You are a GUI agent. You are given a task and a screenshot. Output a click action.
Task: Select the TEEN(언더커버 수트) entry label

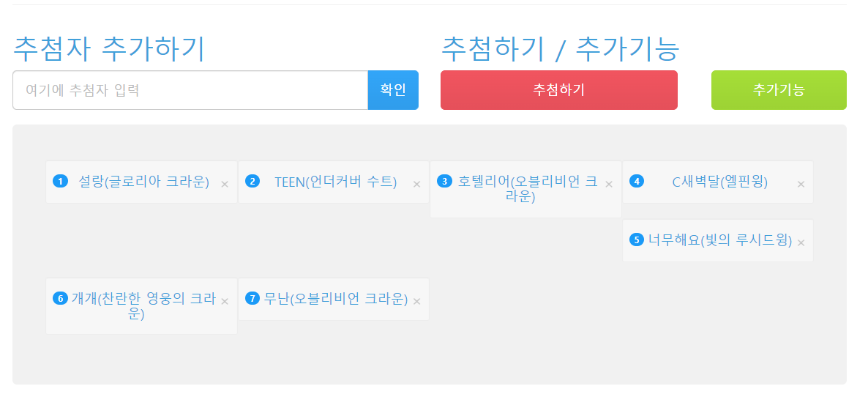335,182
